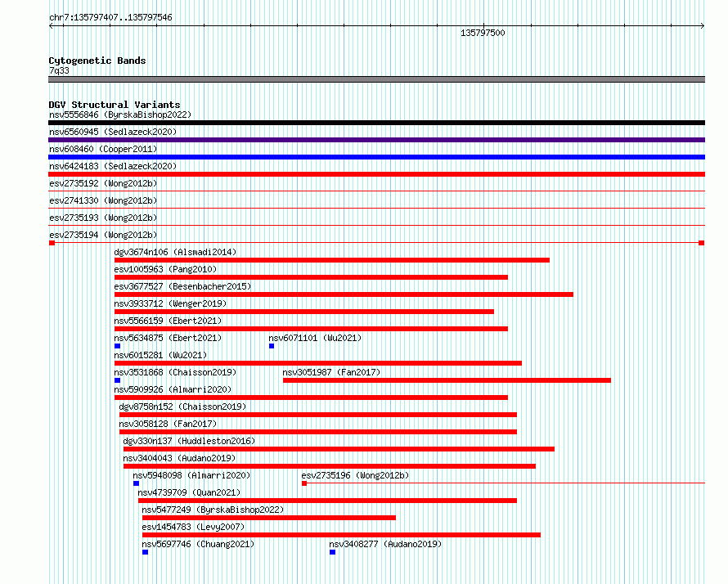This screenshot has width=728, height=584.
Task: Select the red esv1005963 variant bar
Action: pyautogui.click(x=311, y=277)
